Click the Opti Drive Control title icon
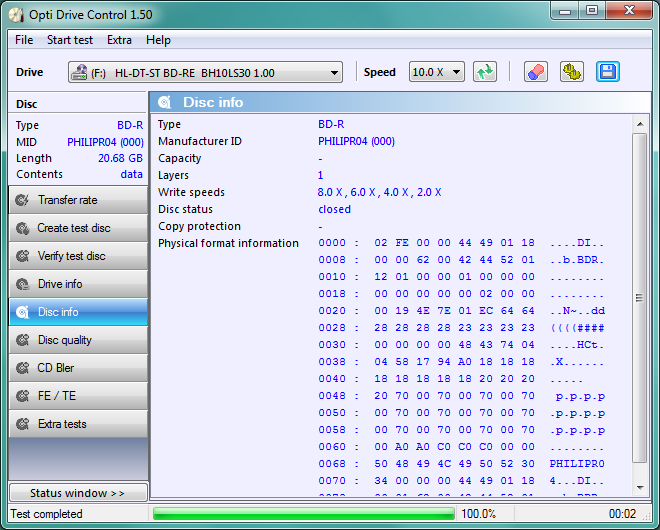Screen dimensions: 660x530 click(16, 15)
